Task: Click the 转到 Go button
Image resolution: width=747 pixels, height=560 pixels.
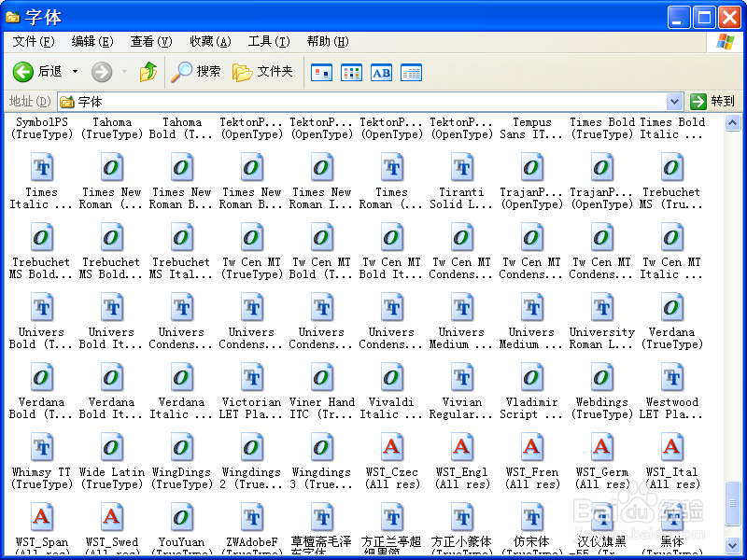Action: (712, 102)
